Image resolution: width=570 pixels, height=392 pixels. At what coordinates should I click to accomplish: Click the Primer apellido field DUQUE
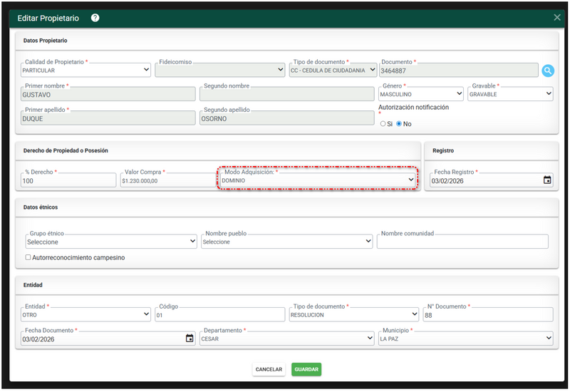coord(108,118)
